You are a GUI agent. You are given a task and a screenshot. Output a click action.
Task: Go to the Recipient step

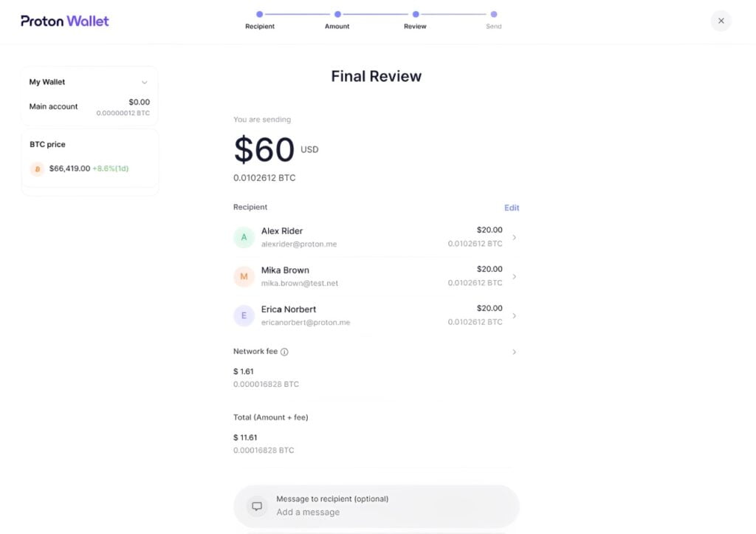click(x=259, y=14)
